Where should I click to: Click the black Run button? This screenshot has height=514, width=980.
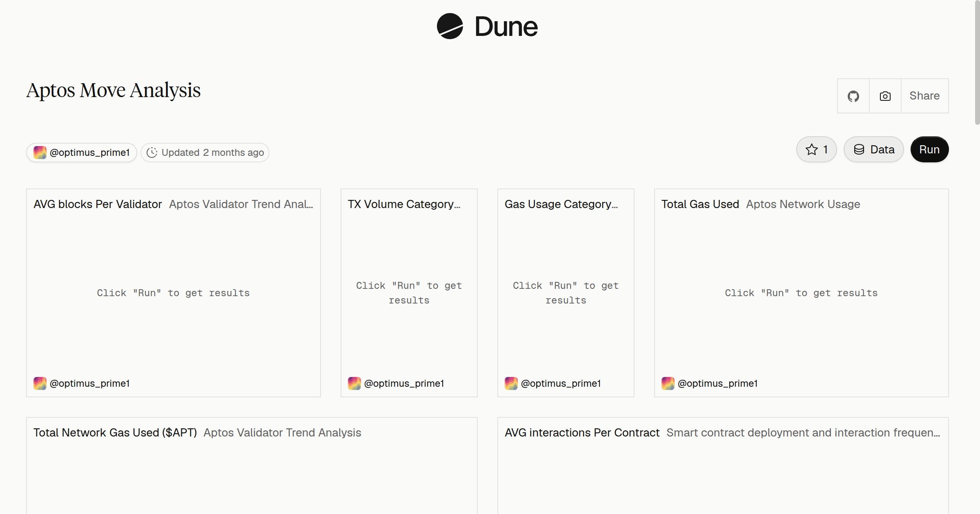[929, 149]
